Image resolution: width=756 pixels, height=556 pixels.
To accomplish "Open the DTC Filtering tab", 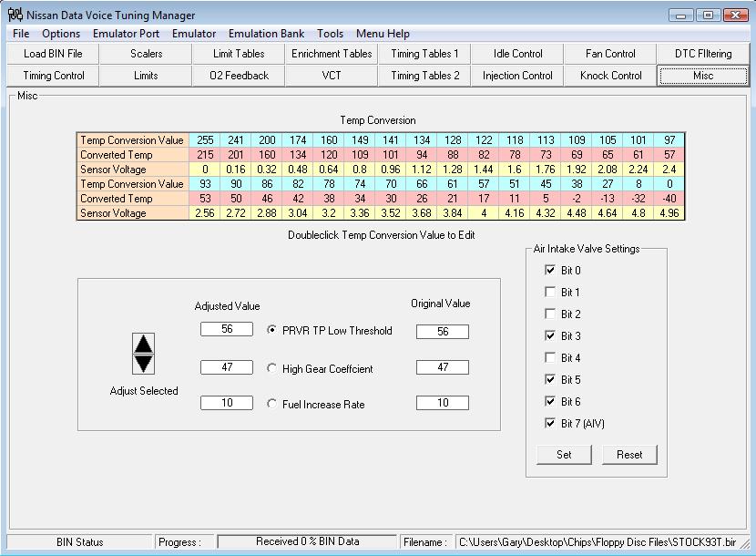I will point(702,54).
